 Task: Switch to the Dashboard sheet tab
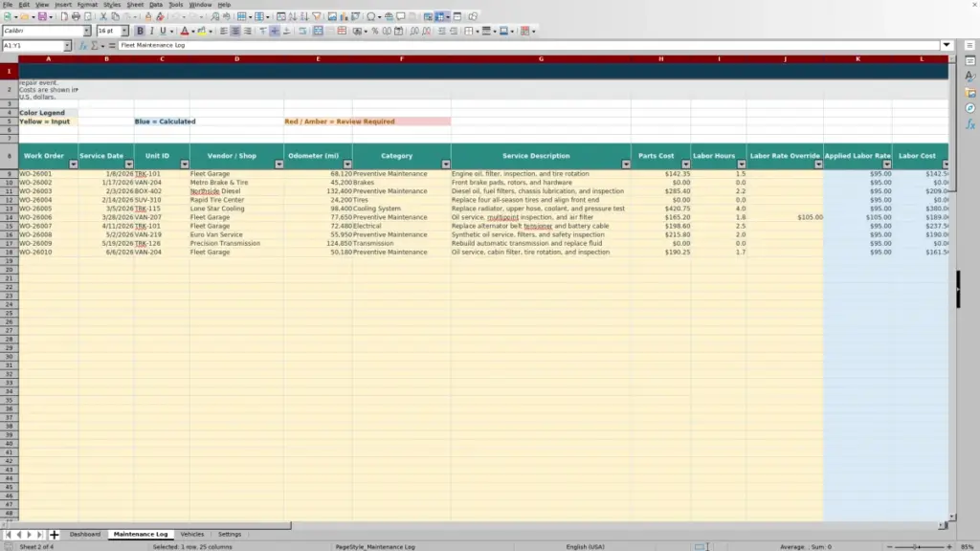tap(85, 535)
